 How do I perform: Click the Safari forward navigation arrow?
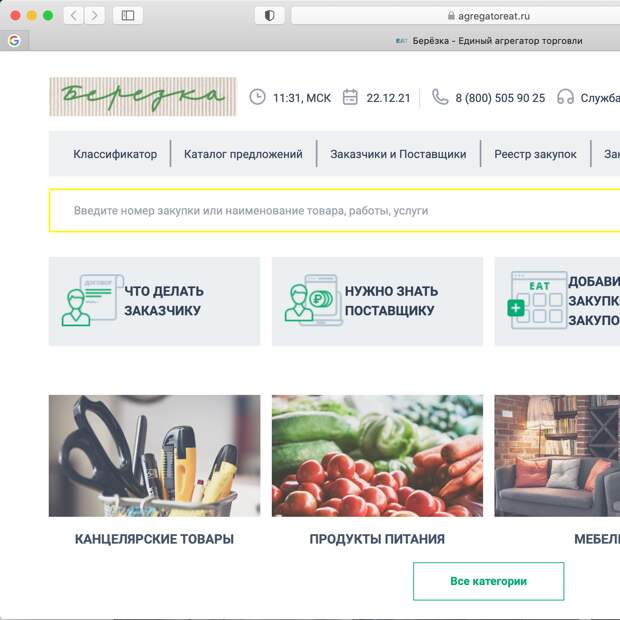click(x=95, y=16)
